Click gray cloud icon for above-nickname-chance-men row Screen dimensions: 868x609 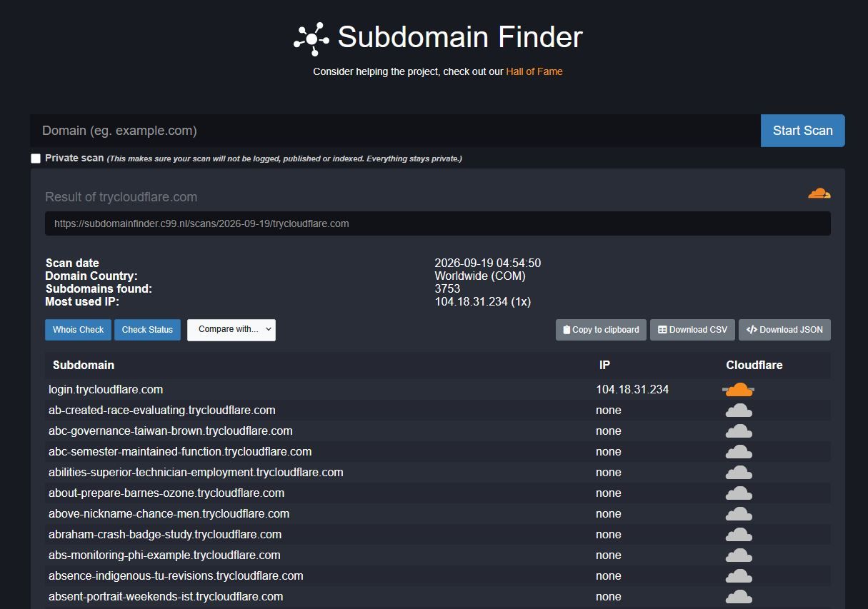pyautogui.click(x=739, y=514)
